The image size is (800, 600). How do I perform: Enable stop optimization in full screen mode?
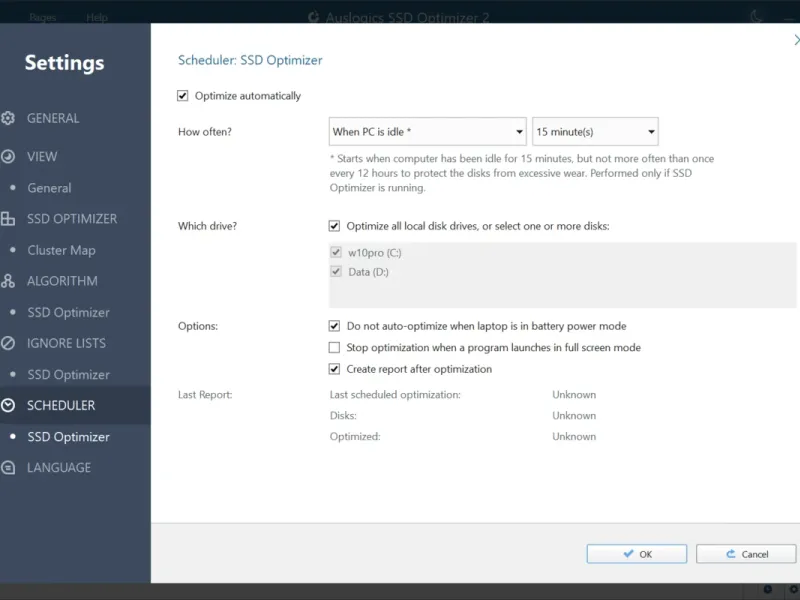(x=334, y=347)
